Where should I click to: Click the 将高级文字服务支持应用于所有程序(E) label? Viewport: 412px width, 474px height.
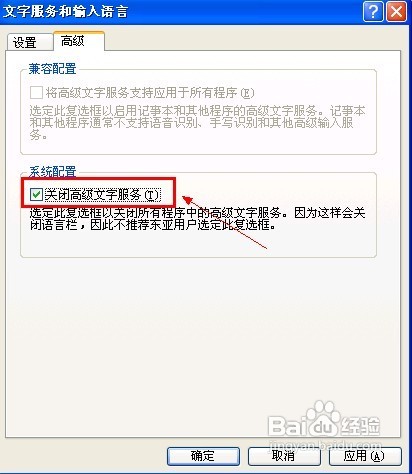coord(150,93)
